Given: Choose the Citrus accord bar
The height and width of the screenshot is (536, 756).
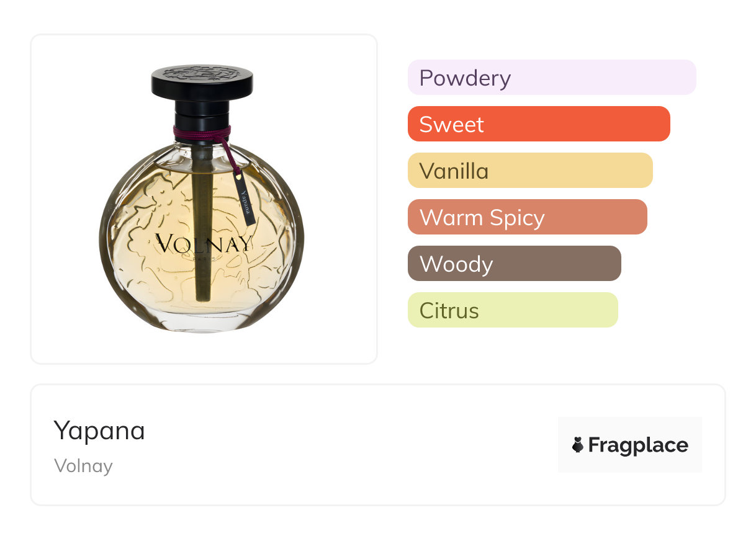Looking at the screenshot, I should tap(512, 310).
